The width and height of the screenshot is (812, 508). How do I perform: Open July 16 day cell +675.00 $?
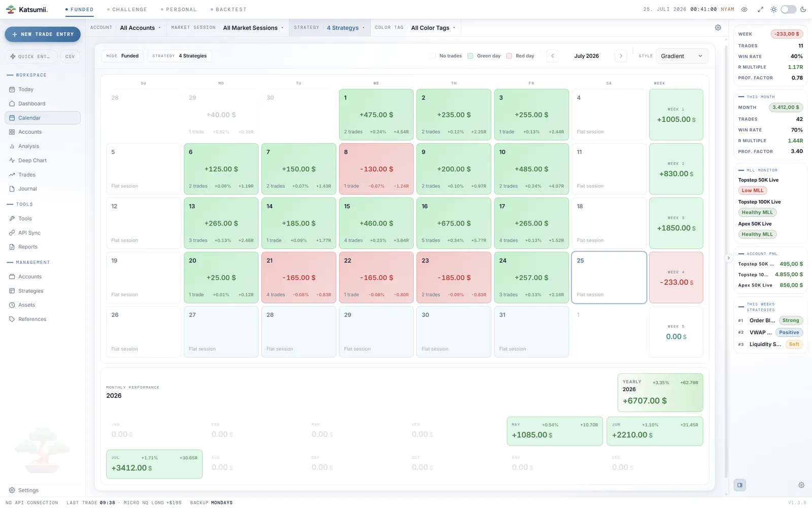454,224
